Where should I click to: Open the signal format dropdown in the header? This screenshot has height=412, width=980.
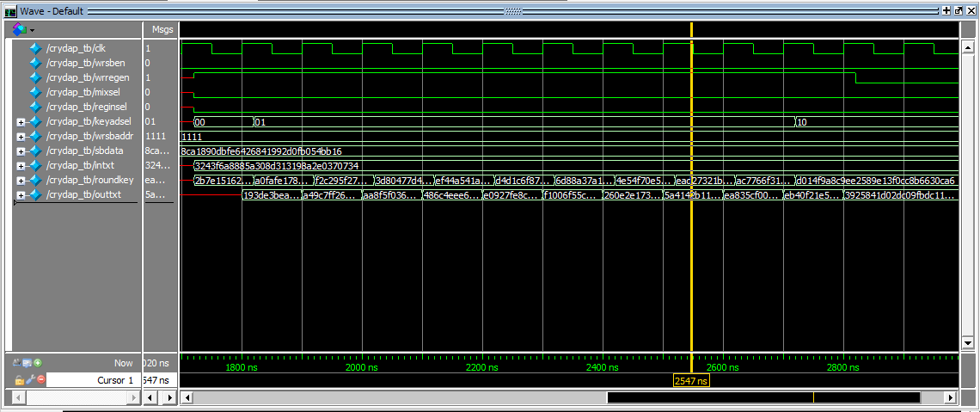22,29
